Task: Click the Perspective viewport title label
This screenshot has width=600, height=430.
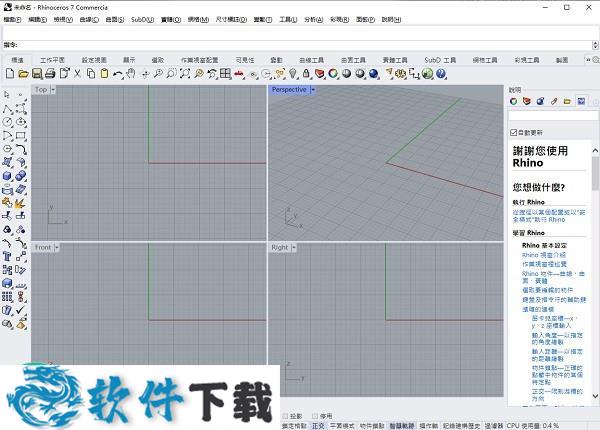Action: click(289, 90)
